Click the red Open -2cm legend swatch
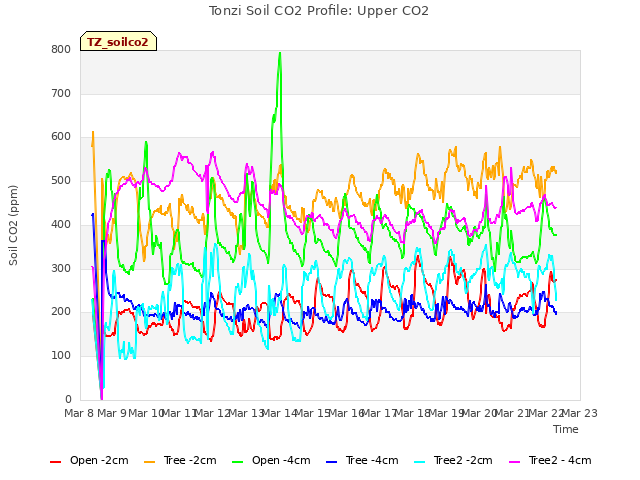This screenshot has width=640, height=480. [56, 462]
